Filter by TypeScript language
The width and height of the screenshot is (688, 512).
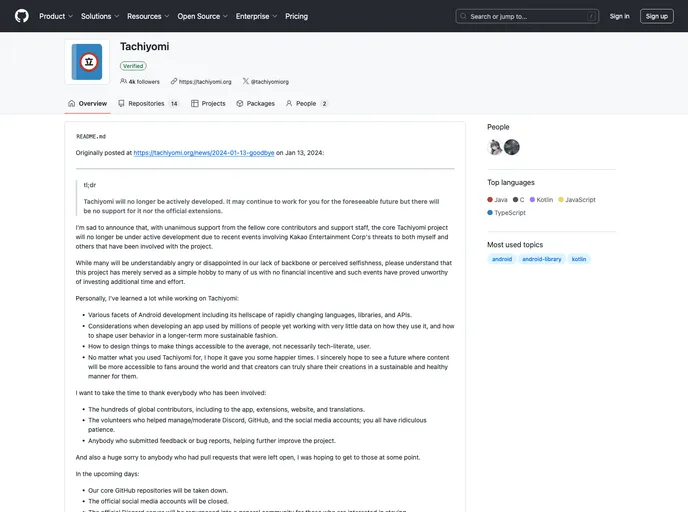[x=506, y=213]
